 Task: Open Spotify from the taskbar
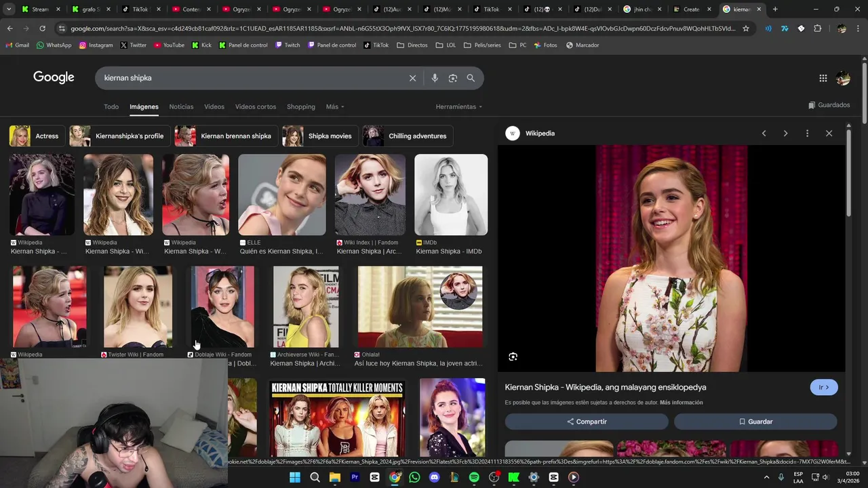[x=474, y=477]
